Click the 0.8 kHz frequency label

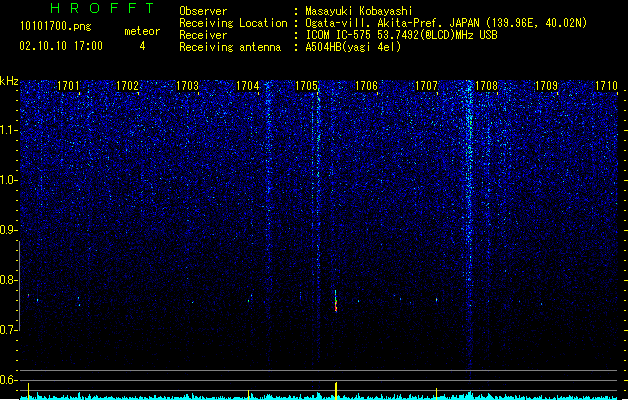pyautogui.click(x=9, y=280)
